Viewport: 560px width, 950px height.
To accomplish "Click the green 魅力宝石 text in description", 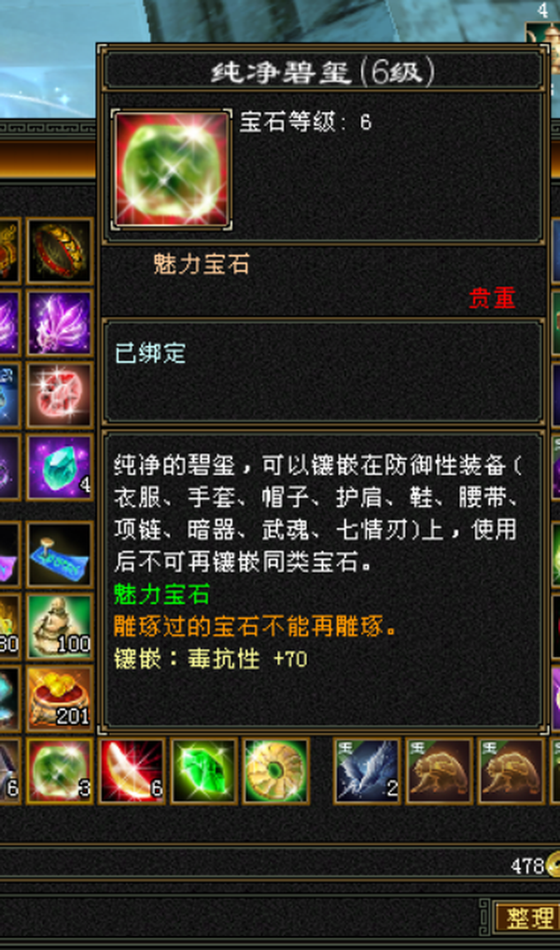I will tap(161, 594).
